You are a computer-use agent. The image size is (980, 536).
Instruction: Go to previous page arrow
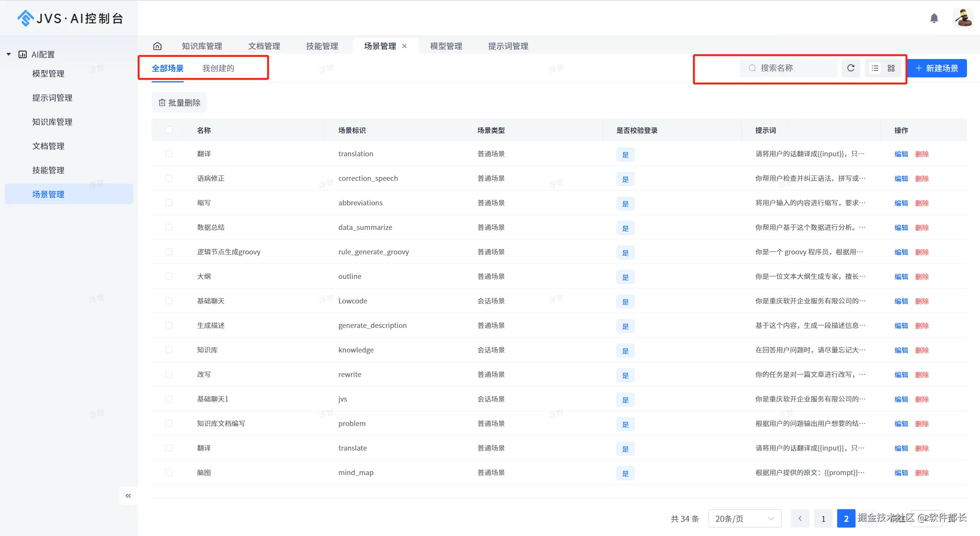click(800, 519)
